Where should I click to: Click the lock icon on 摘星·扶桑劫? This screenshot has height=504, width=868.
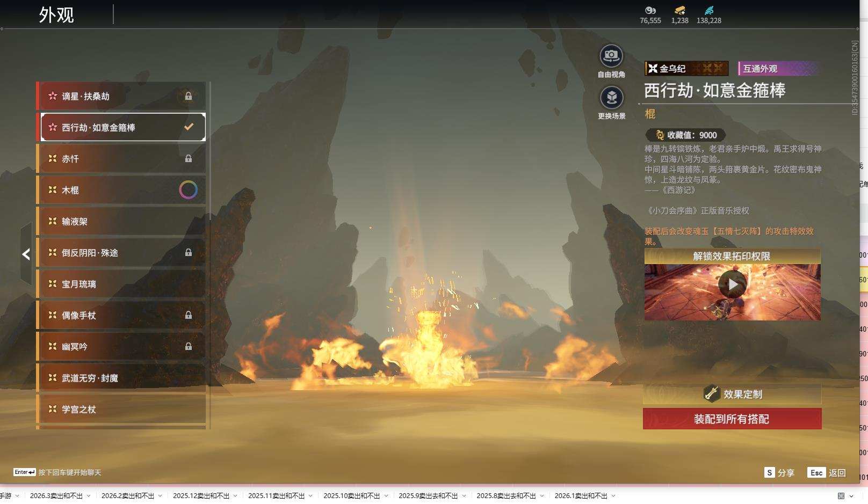point(189,96)
